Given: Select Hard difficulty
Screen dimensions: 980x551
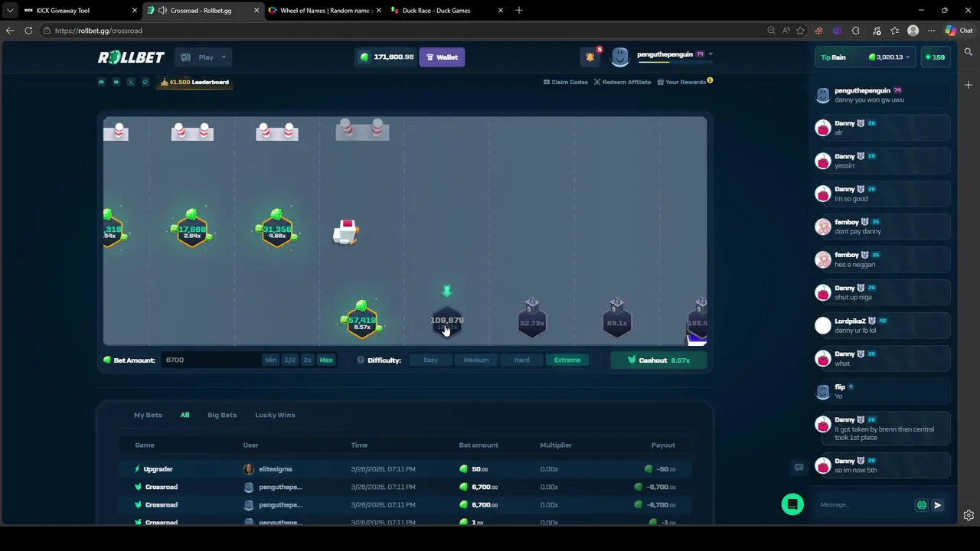Looking at the screenshot, I should [x=521, y=360].
